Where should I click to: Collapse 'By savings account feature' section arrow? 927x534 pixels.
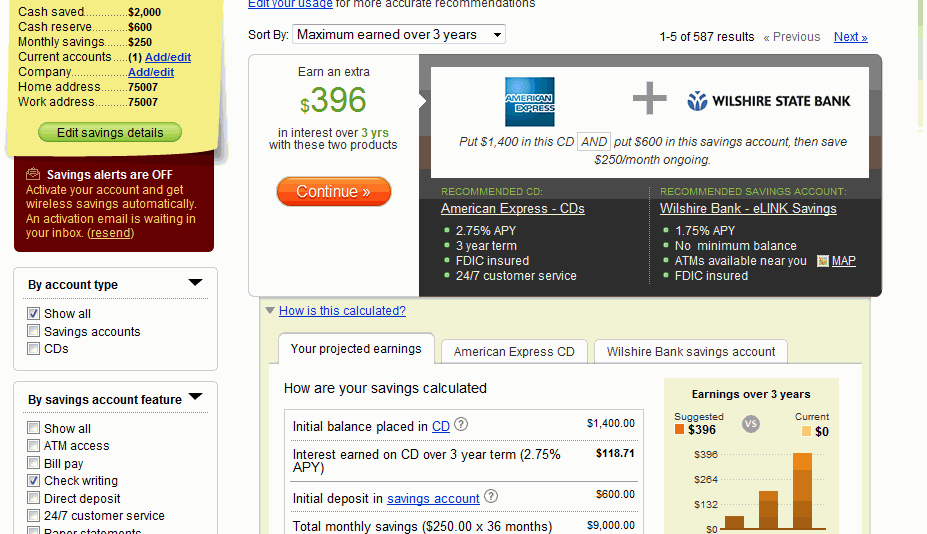195,397
